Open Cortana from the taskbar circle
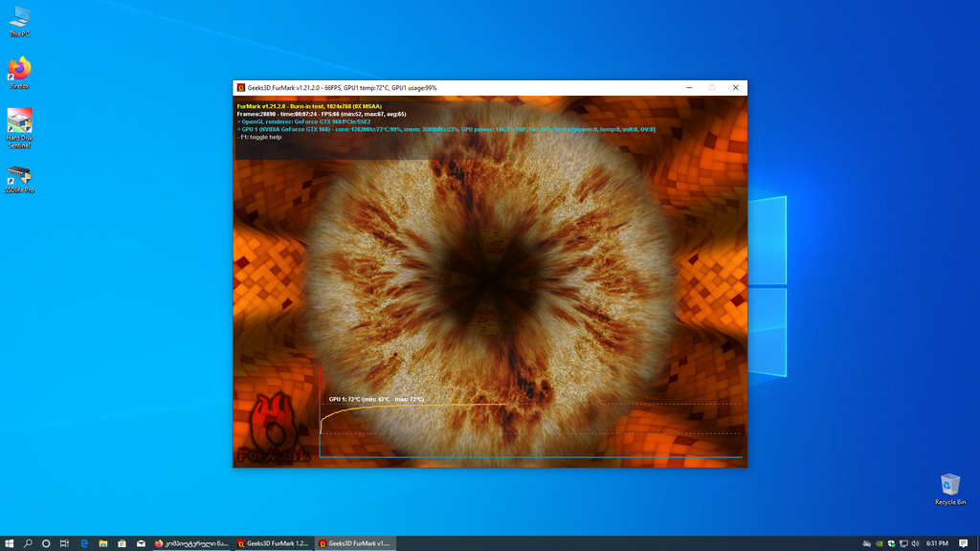The width and height of the screenshot is (980, 551). [x=46, y=543]
